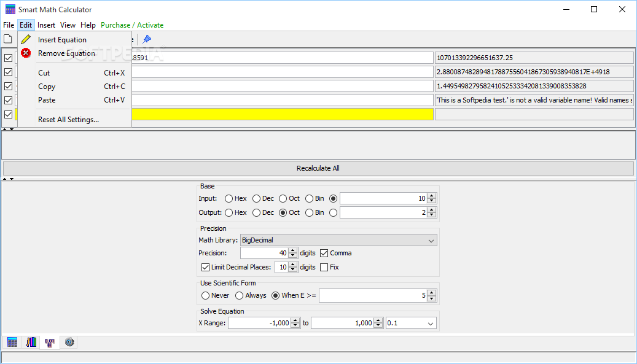Open the File menu

point(9,25)
